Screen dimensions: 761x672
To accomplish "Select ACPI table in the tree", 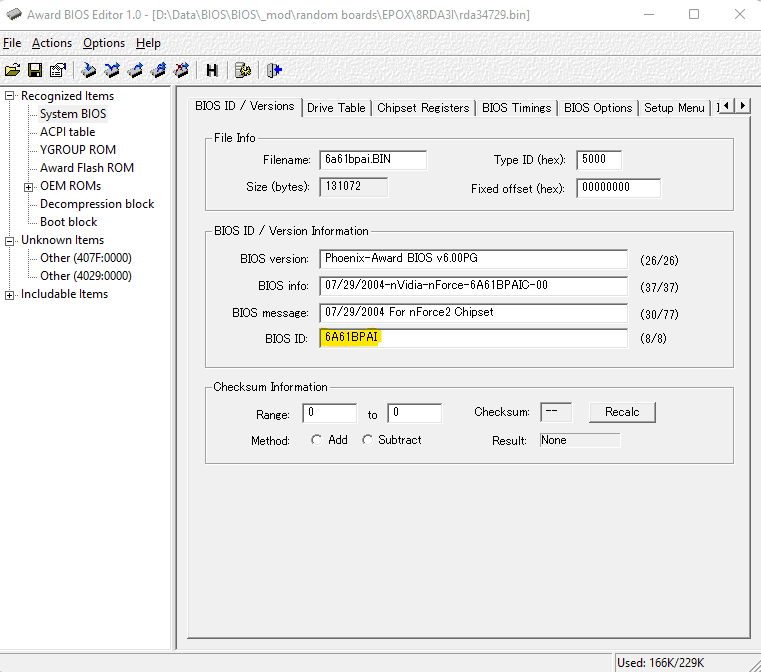I will 67,132.
